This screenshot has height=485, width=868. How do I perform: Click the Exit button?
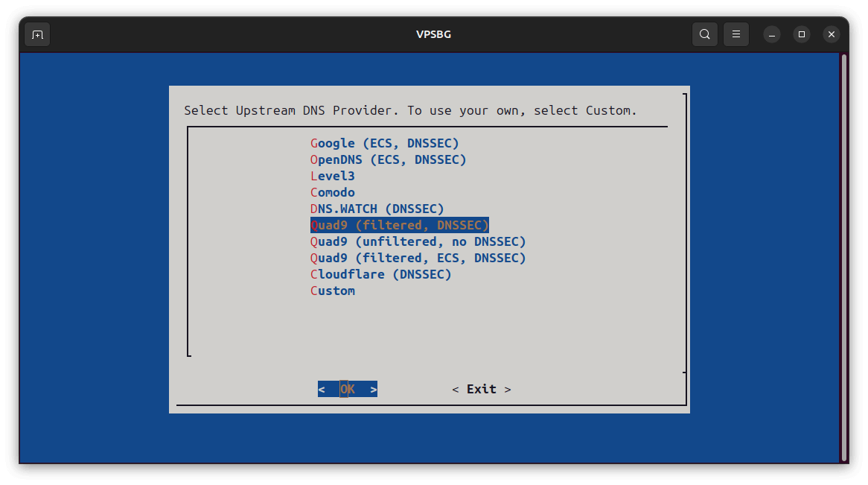coord(482,389)
